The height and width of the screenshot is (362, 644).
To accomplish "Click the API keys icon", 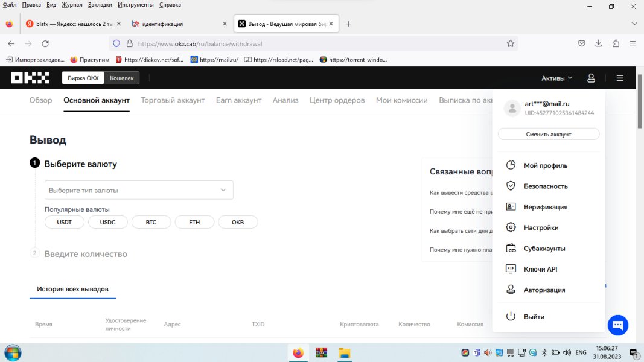I will click(x=511, y=269).
